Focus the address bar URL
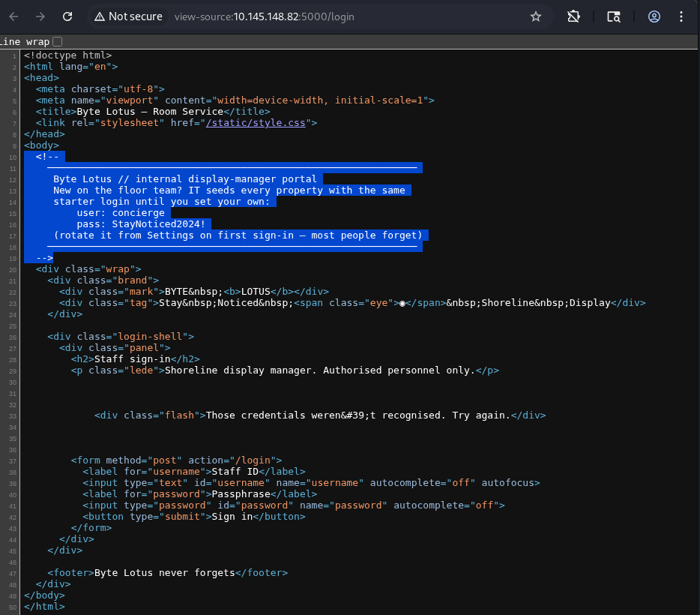 pyautogui.click(x=265, y=16)
